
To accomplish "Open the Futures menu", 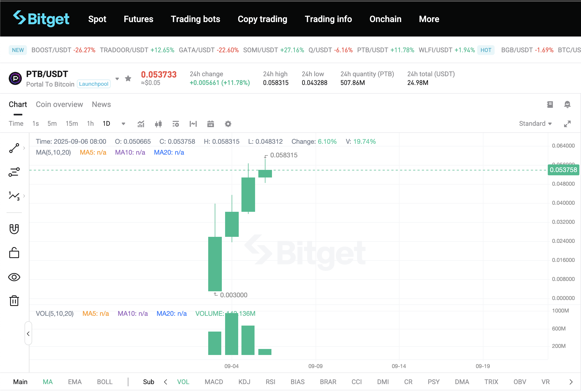I will (x=138, y=19).
